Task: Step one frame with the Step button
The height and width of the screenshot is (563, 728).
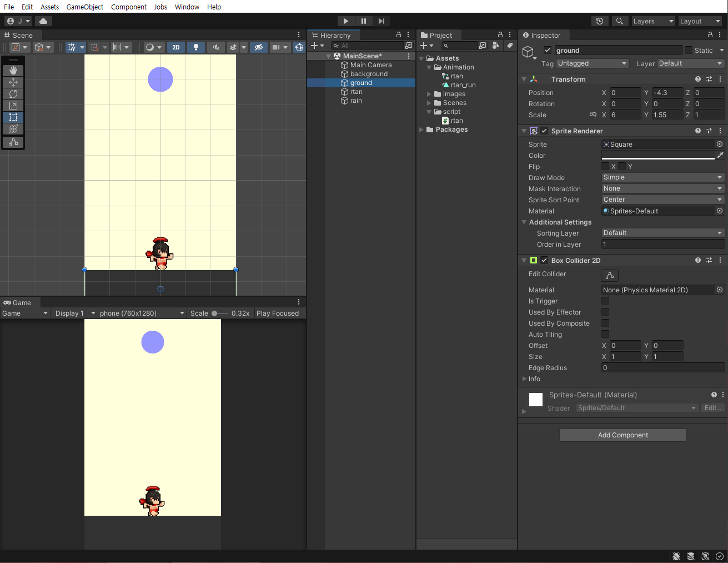Action: pos(381,21)
